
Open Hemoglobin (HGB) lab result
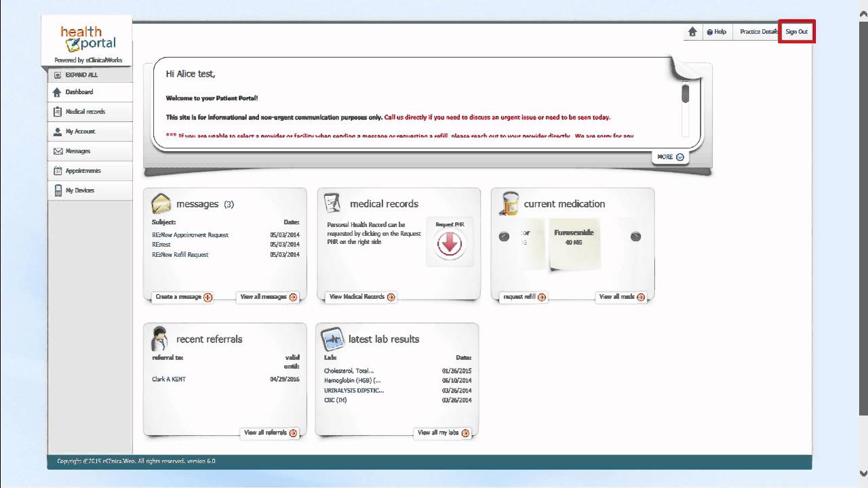point(353,380)
